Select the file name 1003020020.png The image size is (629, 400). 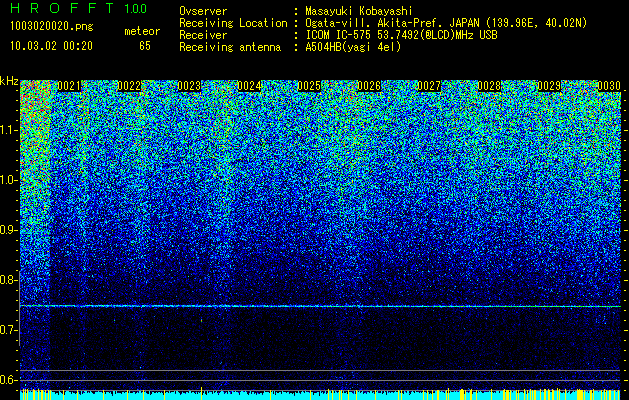52,27
